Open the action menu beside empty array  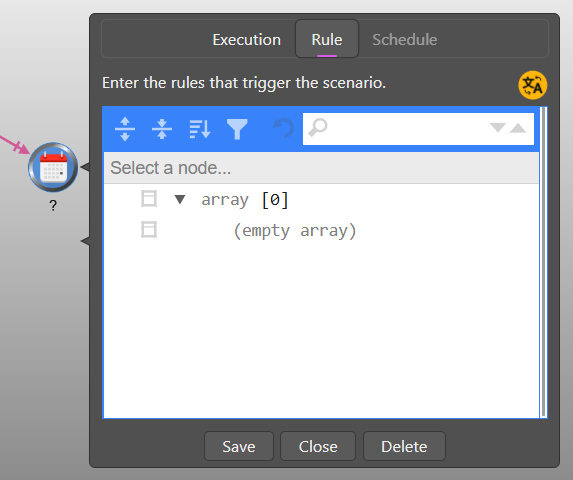149,230
